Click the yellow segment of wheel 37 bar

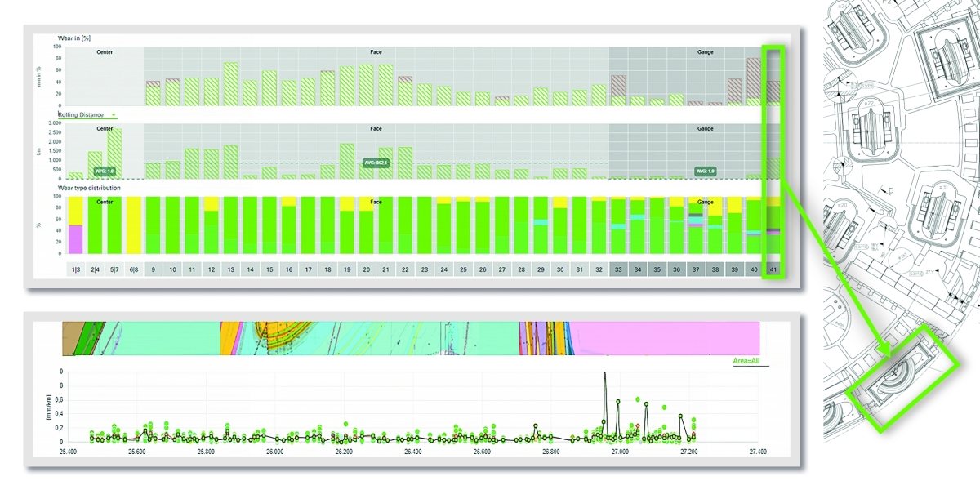697,201
